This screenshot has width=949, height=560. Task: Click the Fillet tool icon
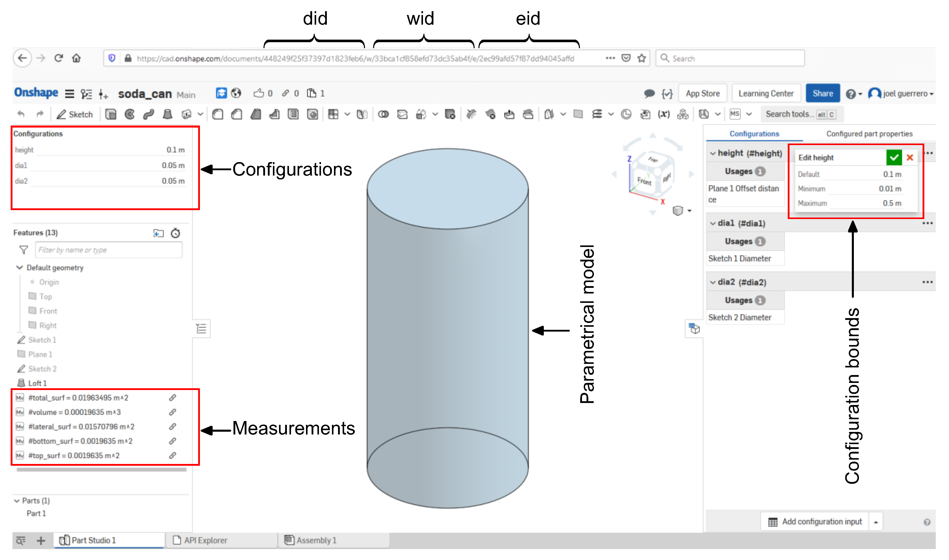click(x=218, y=114)
